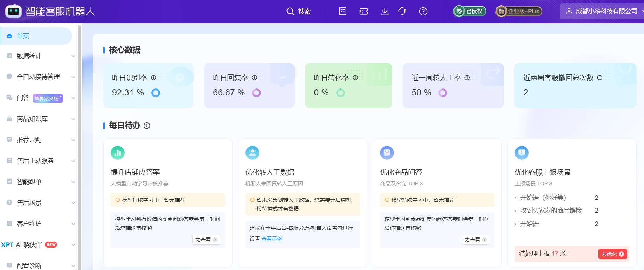Viewport: 644px width, 270px height.
Task: Open 商品知识库 sidebar menu
Action: point(39,119)
